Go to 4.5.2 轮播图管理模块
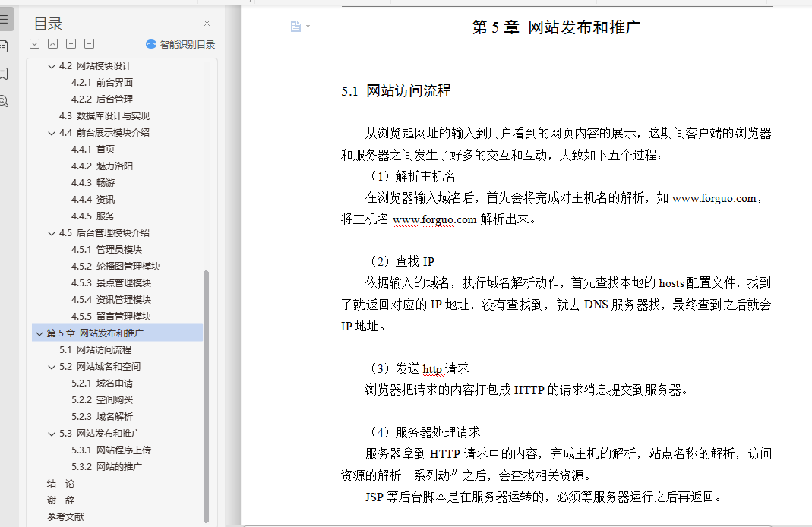This screenshot has width=812, height=527. pos(115,266)
